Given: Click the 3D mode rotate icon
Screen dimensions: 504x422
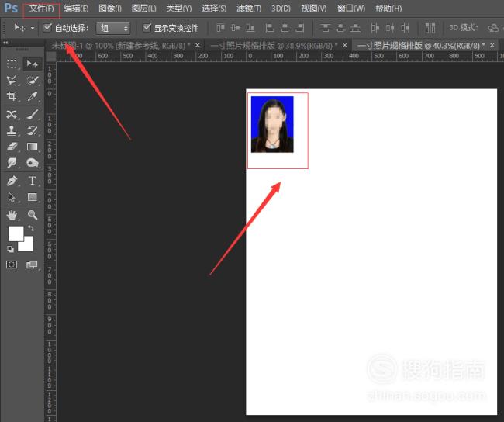Looking at the screenshot, I should point(493,28).
